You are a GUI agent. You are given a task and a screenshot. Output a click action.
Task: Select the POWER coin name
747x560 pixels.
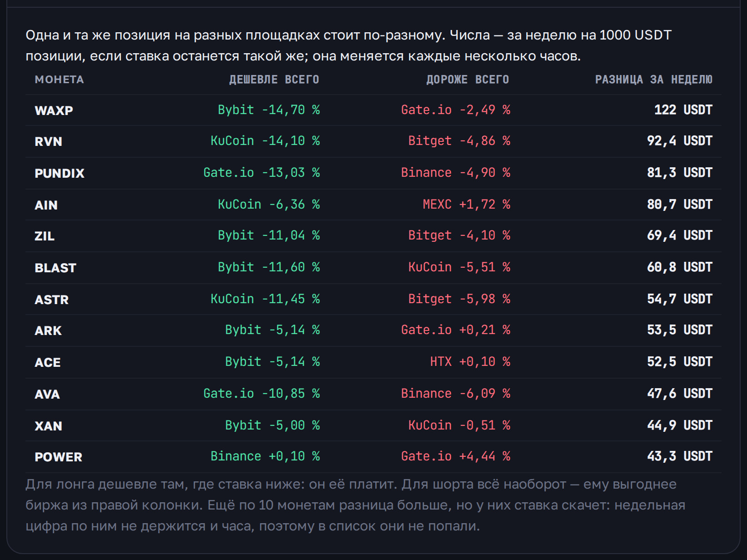point(59,457)
